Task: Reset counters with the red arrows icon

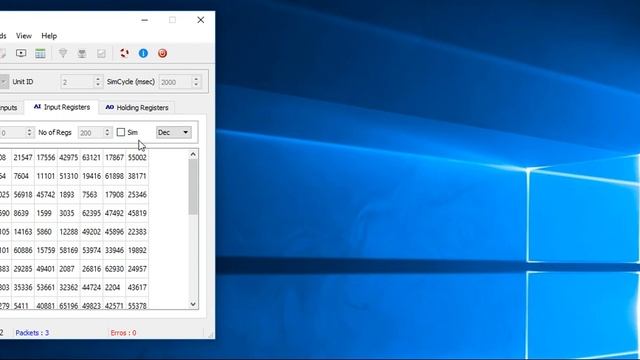Action: point(124,53)
